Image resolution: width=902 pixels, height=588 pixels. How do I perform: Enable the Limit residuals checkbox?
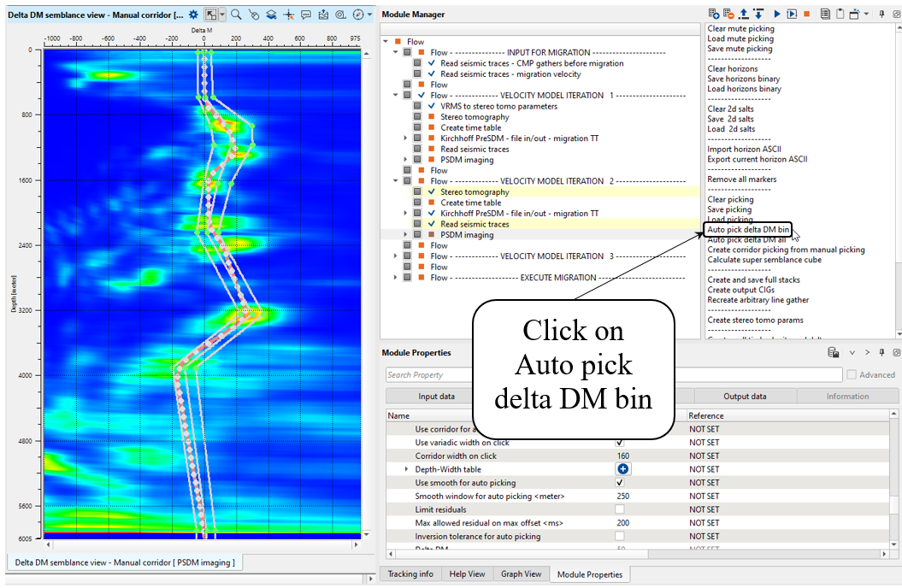620,509
